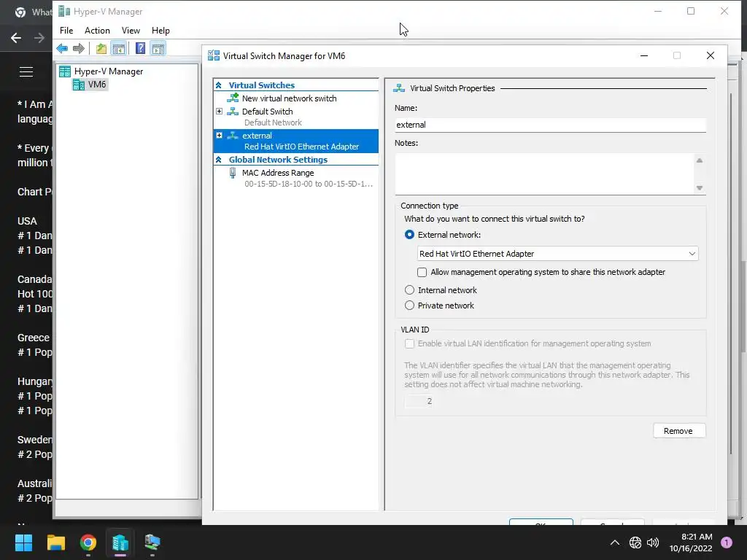Screen dimensions: 747x560
Task: Select the Hyper-V Manager root node icon
Action: (x=65, y=71)
